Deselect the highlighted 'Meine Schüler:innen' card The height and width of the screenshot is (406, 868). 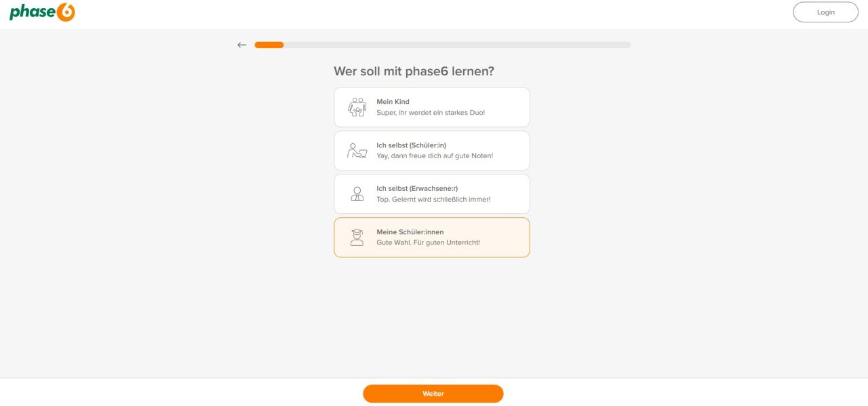pyautogui.click(x=432, y=237)
